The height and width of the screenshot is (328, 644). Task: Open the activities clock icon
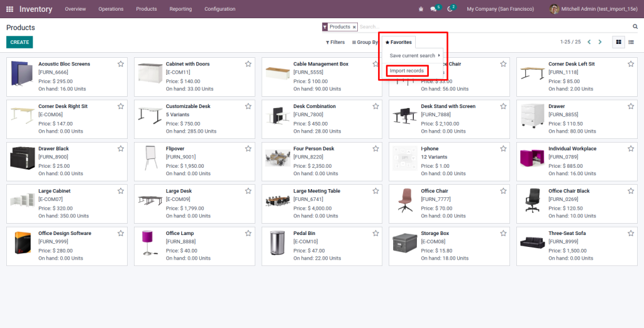coord(450,9)
